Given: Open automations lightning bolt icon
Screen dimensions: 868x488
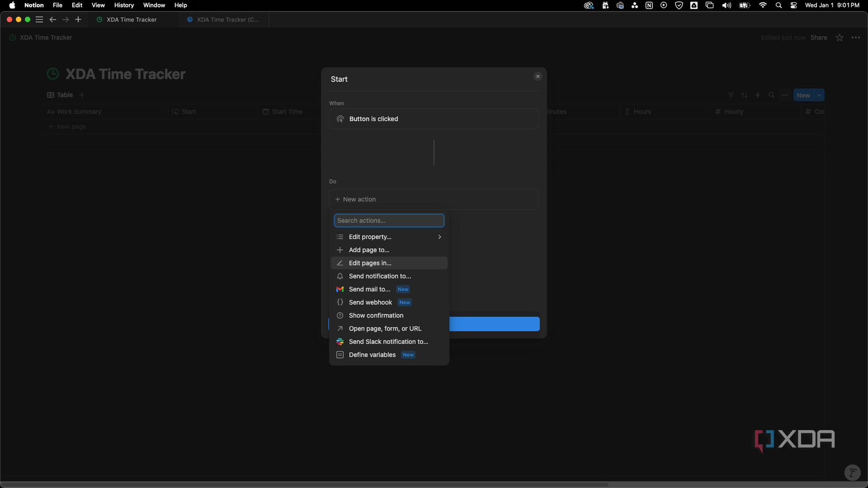Looking at the screenshot, I should tap(758, 95).
